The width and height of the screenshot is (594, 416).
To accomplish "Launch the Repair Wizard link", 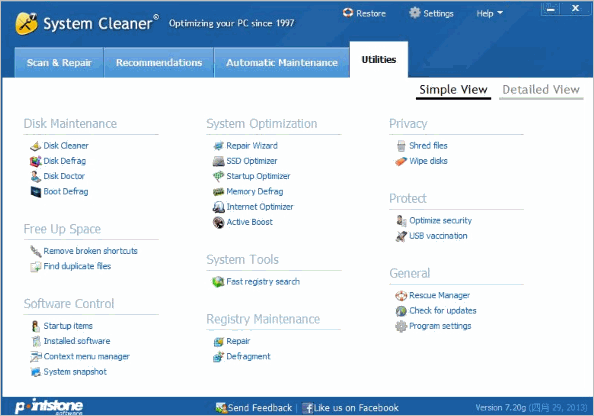I will point(252,146).
